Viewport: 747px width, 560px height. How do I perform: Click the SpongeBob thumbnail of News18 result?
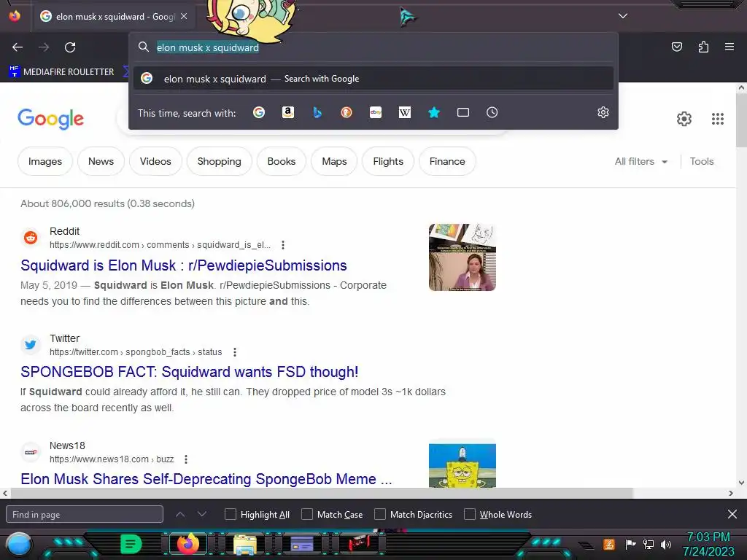[462, 465]
